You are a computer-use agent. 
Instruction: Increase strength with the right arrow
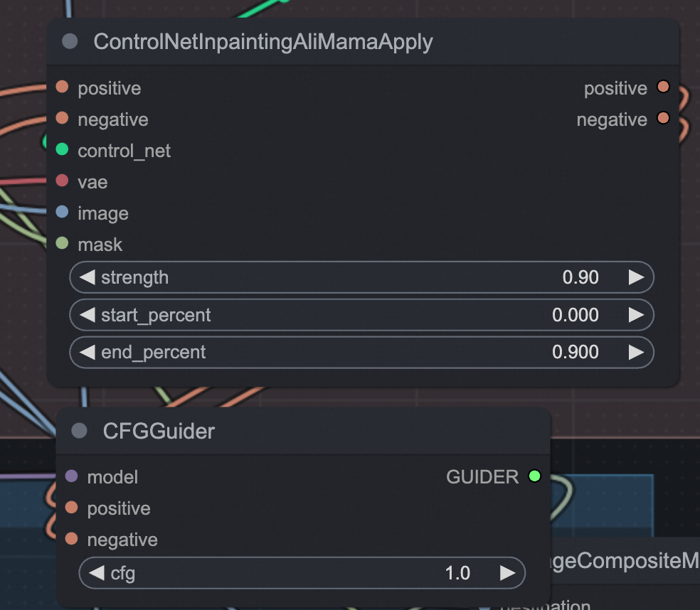pyautogui.click(x=636, y=277)
